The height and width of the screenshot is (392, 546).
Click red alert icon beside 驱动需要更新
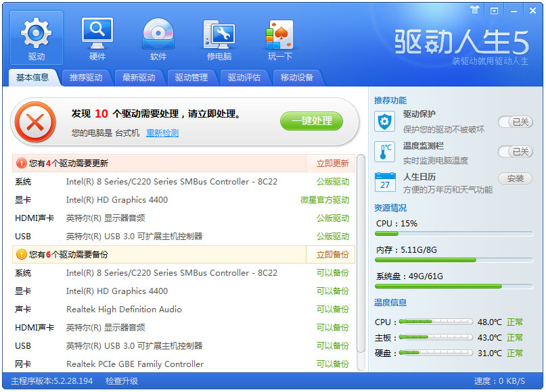(22, 163)
